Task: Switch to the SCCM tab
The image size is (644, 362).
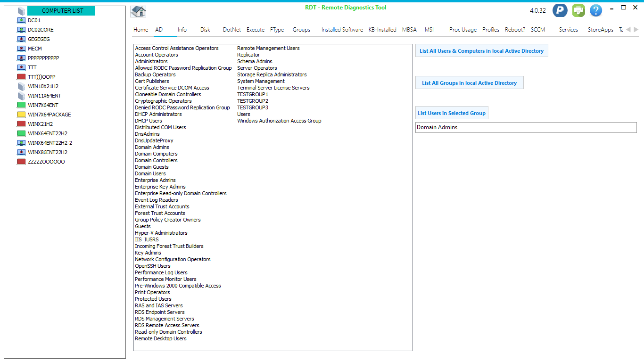Action: (538, 30)
